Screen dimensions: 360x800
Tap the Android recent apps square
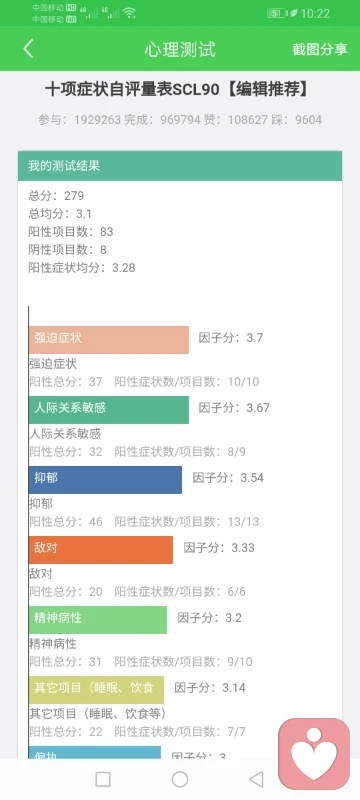[103, 779]
